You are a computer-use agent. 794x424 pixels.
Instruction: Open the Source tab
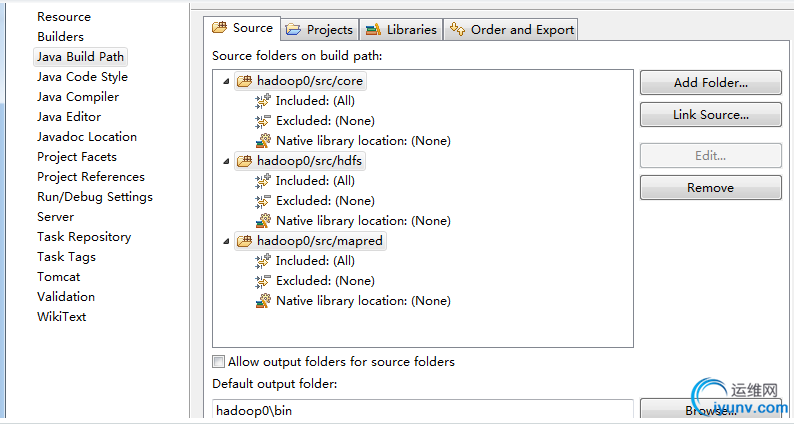pos(241,28)
